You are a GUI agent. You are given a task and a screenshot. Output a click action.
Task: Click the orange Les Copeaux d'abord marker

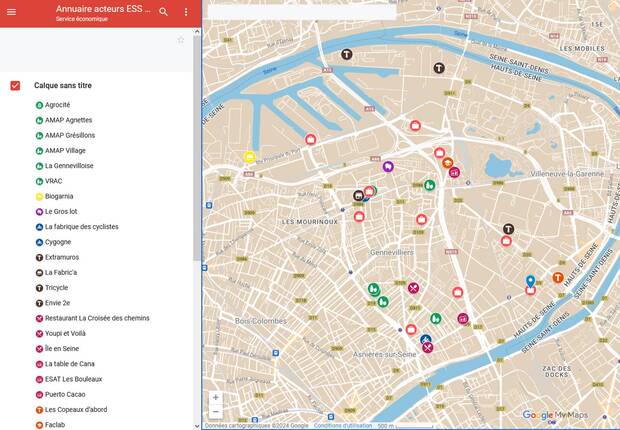point(558,277)
